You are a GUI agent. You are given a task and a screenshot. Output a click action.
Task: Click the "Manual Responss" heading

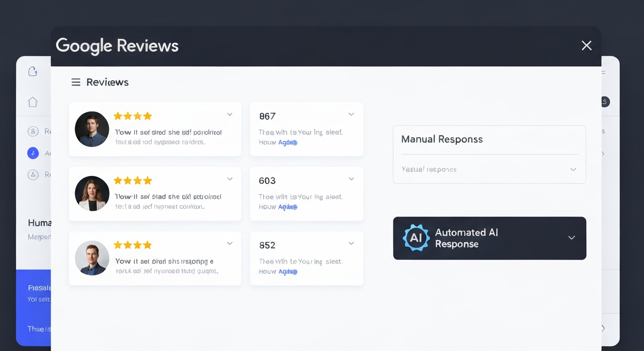[x=442, y=139]
